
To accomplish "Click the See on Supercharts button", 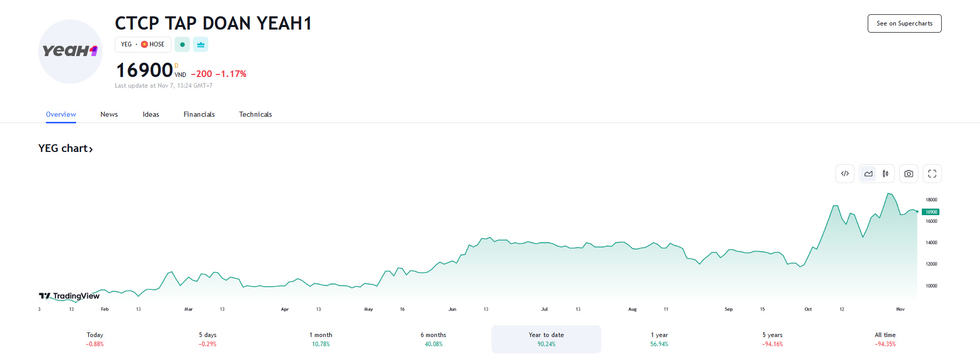I will 904,23.
